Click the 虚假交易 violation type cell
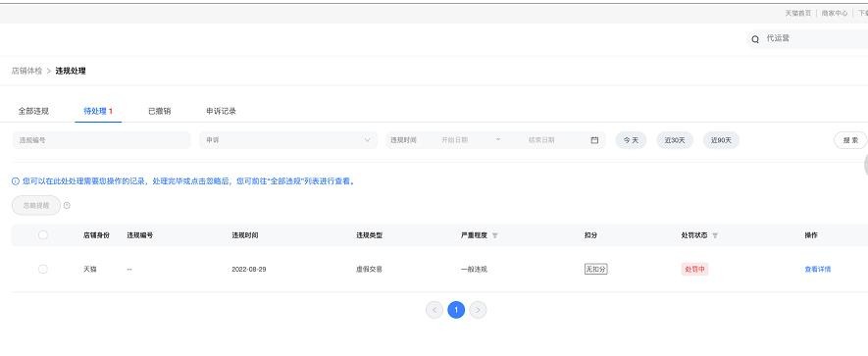The width and height of the screenshot is (868, 356). pos(369,269)
